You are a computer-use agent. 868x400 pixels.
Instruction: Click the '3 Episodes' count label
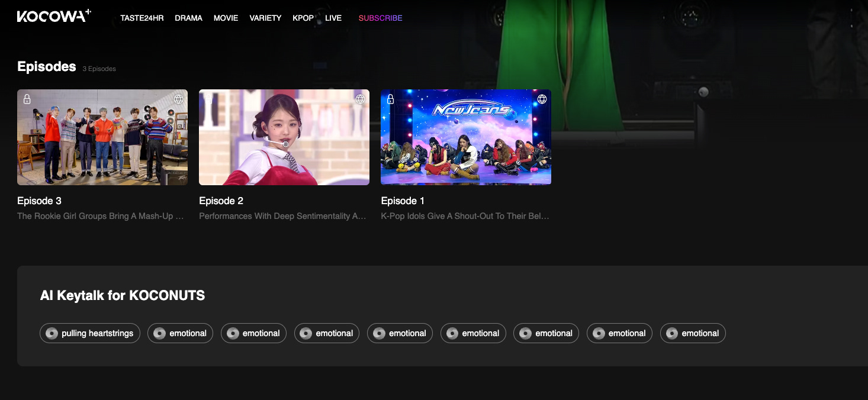pyautogui.click(x=99, y=69)
